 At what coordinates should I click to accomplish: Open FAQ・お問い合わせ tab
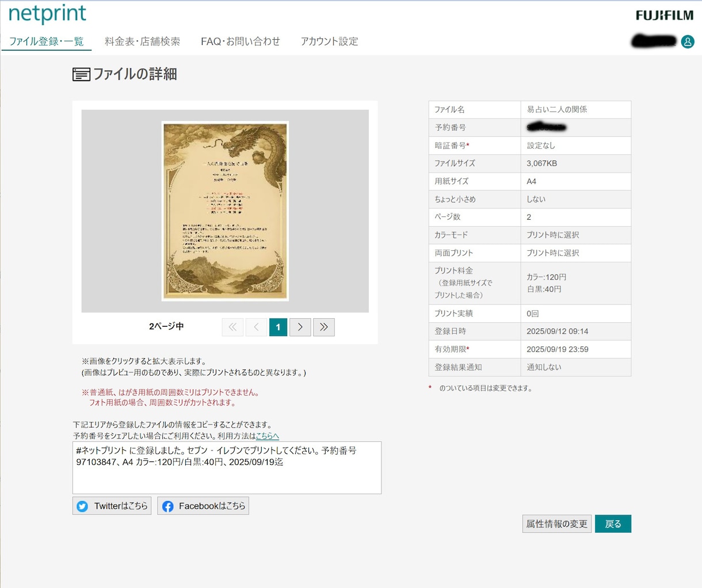click(241, 41)
